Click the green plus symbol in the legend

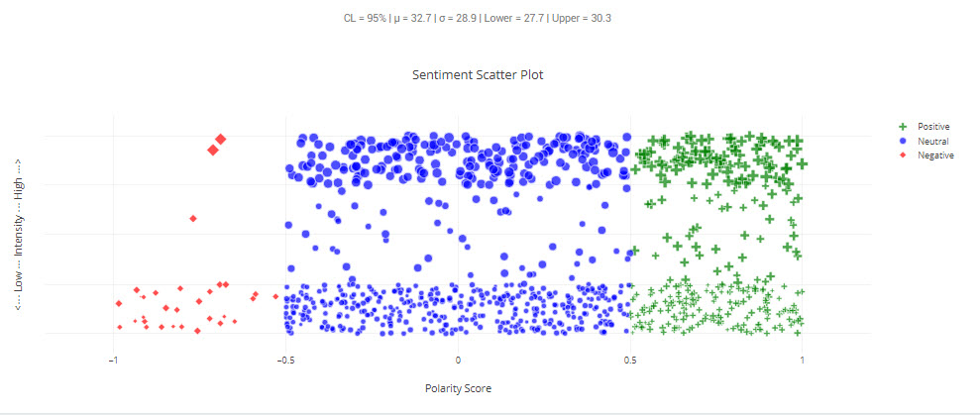[902, 127]
